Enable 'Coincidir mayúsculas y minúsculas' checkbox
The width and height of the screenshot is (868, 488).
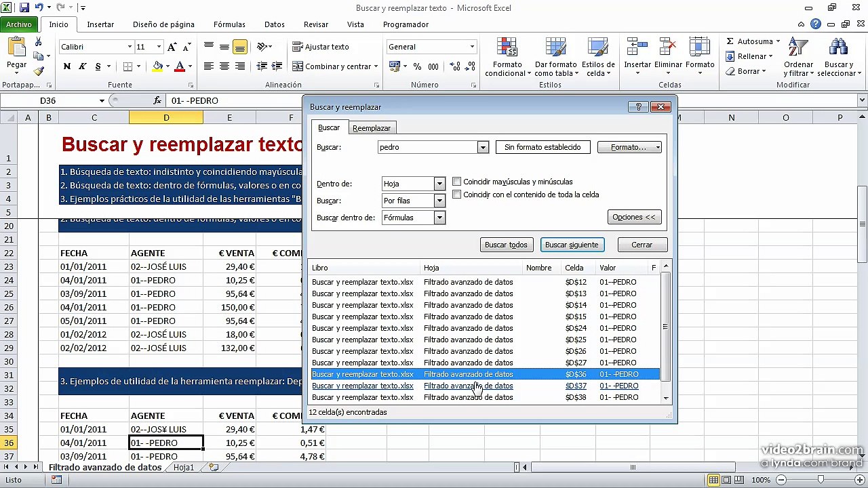point(457,182)
